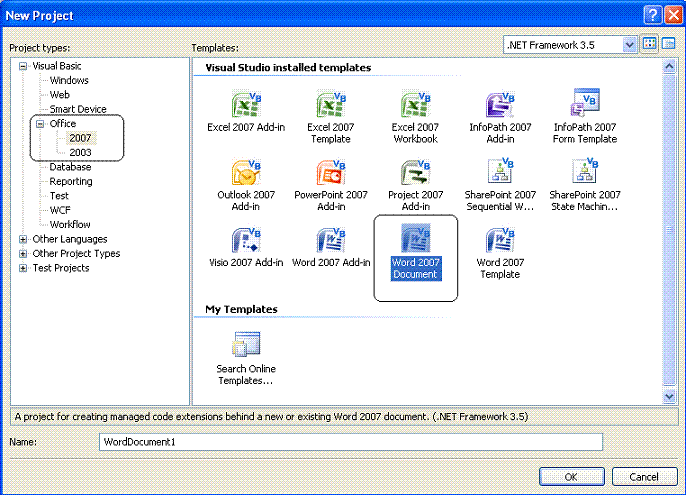Click the Visual Basic label in tree

[57, 66]
